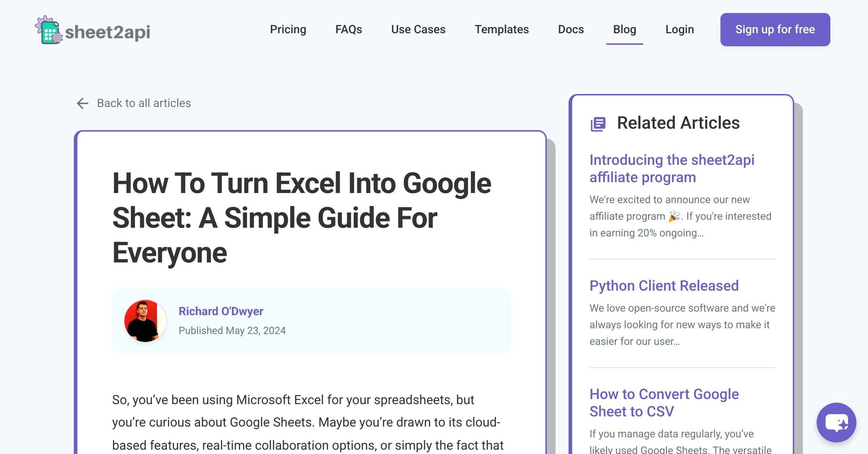Open Python Client Released related article
The image size is (868, 454).
(x=665, y=285)
